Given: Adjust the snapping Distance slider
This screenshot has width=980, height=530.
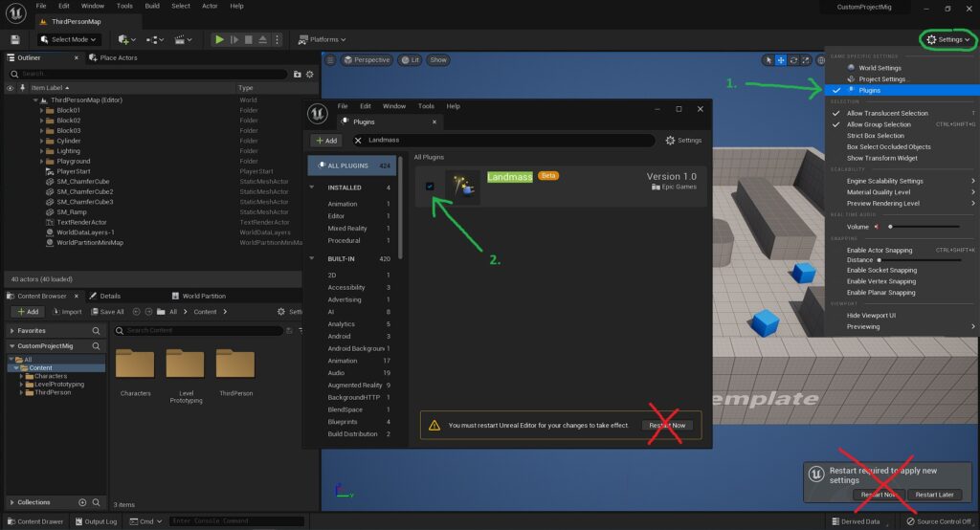Looking at the screenshot, I should pos(919,260).
